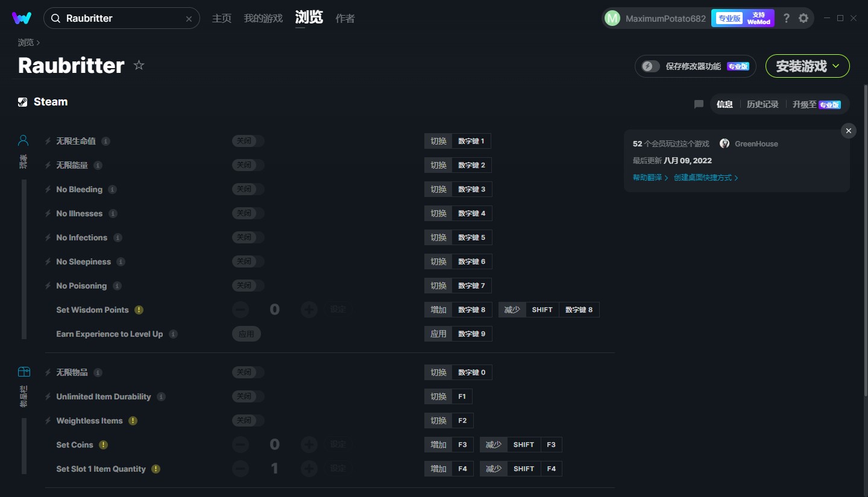Open the help question mark icon
The height and width of the screenshot is (497, 868).
[786, 18]
